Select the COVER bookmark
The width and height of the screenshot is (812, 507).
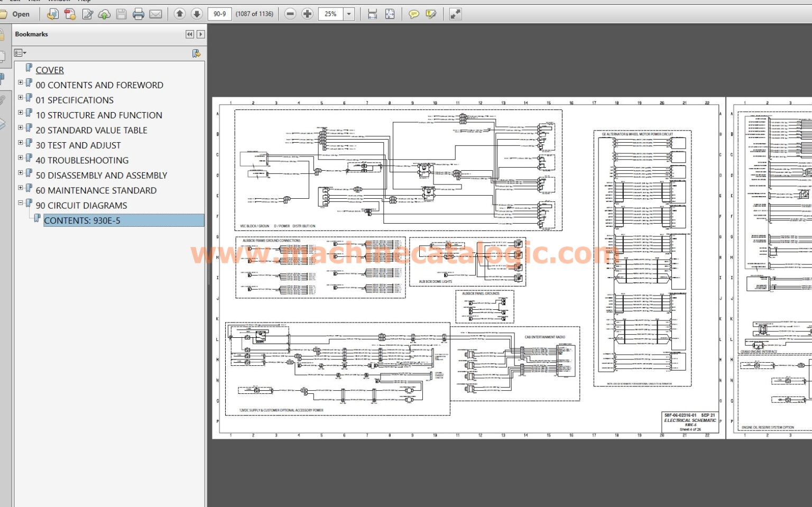50,70
